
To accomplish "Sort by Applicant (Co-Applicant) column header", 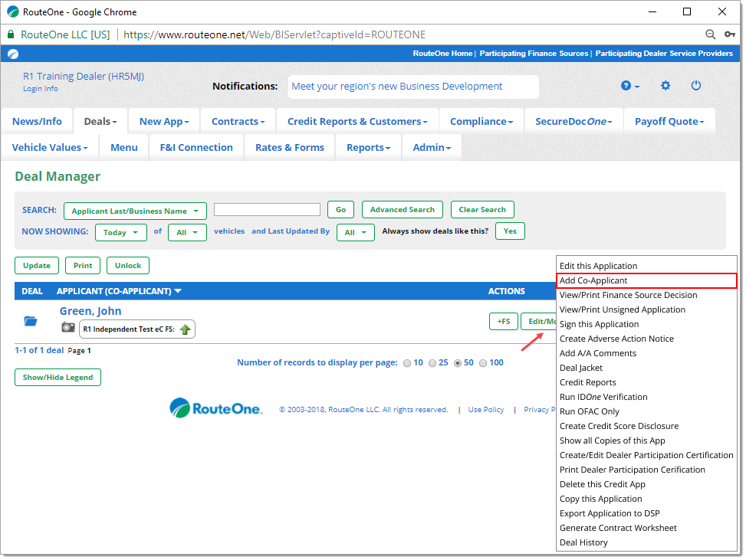I will pos(119,291).
